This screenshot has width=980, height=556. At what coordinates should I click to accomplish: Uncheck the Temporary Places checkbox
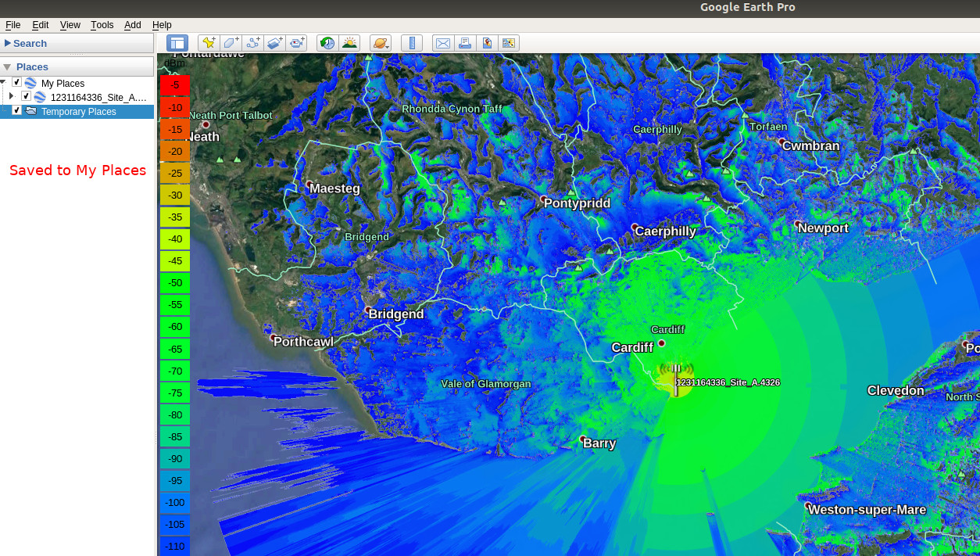tap(16, 110)
